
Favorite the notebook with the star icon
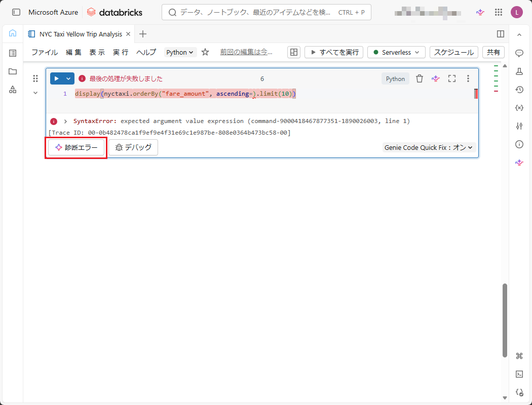pyautogui.click(x=205, y=52)
